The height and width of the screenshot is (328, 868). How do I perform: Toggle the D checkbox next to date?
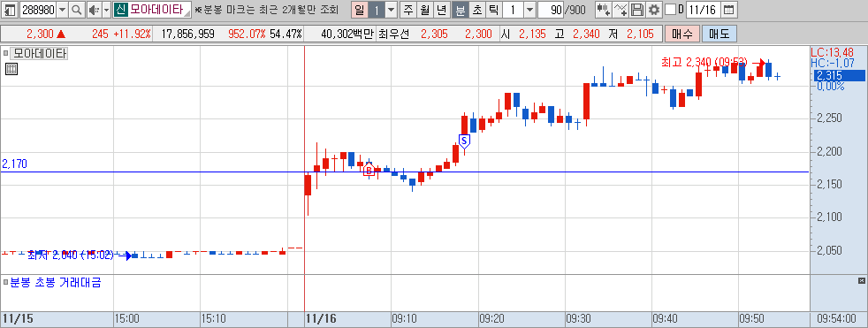(x=670, y=10)
